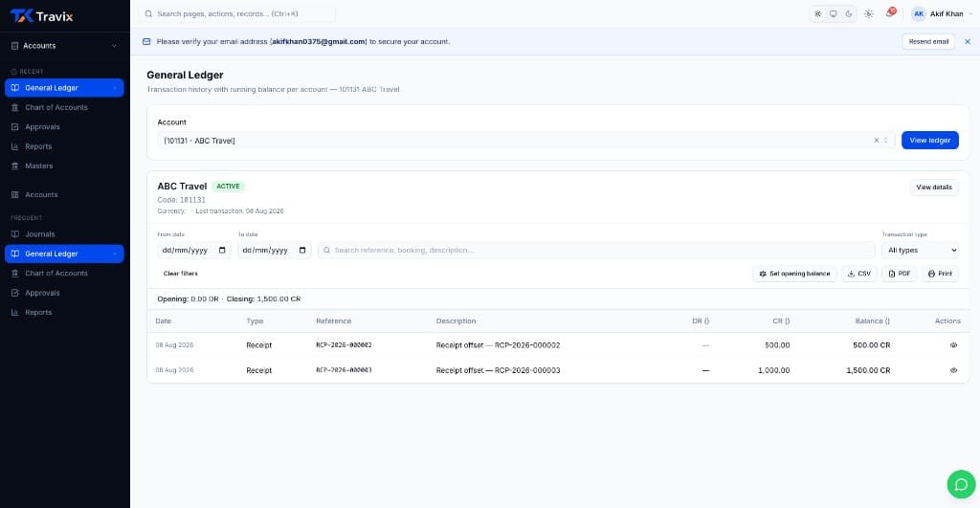Select system theme monitor icon
Screen dimensions: 980x508
point(834,13)
